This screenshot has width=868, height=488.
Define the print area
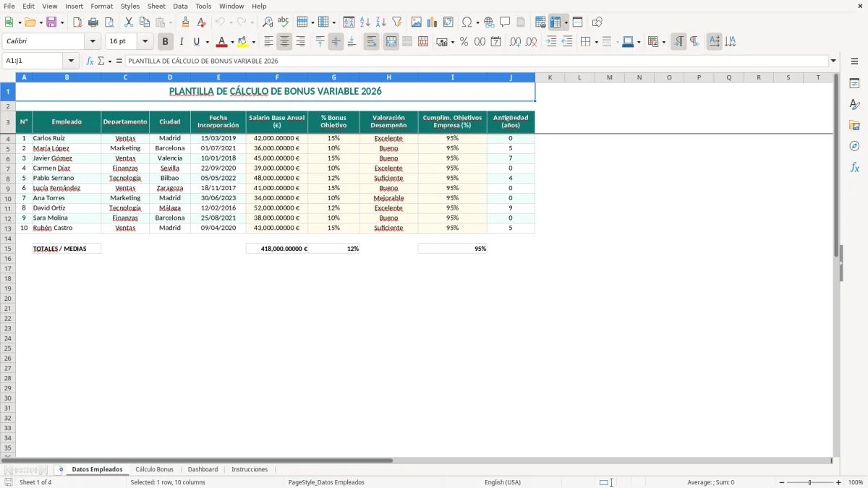pos(540,22)
